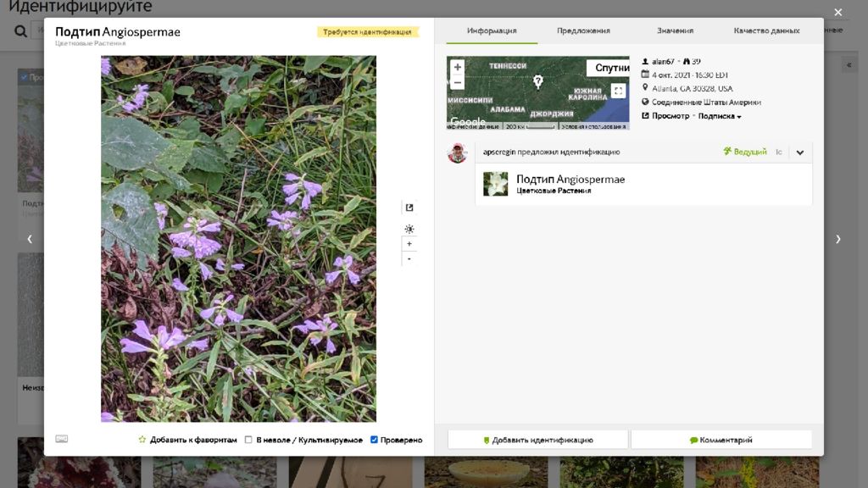The height and width of the screenshot is (488, 868).
Task: Click apseregin username link
Action: [498, 152]
